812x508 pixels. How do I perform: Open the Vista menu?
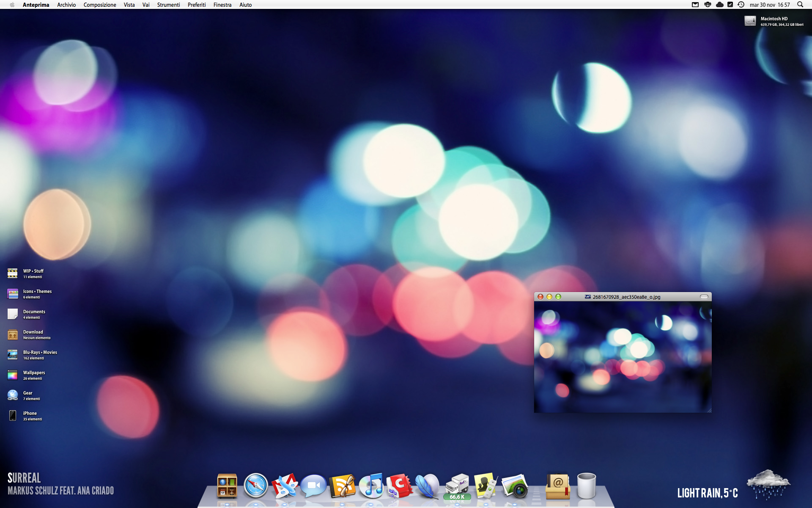click(x=129, y=5)
